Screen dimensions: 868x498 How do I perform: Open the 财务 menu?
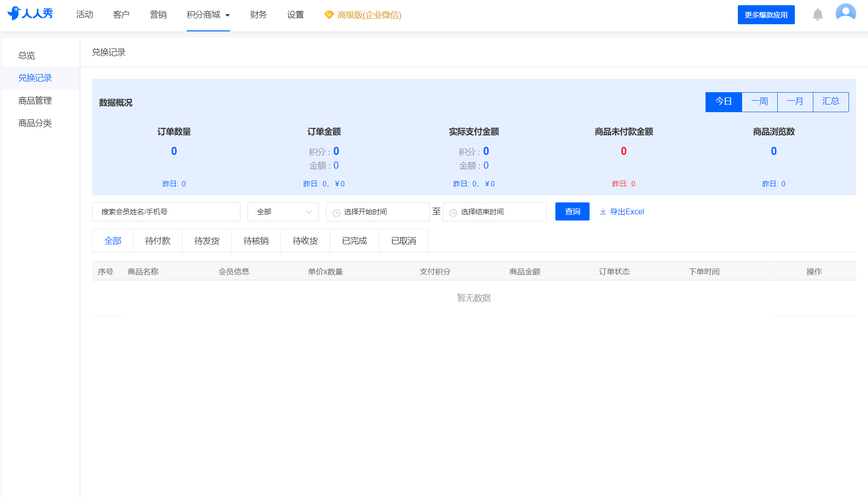point(258,15)
